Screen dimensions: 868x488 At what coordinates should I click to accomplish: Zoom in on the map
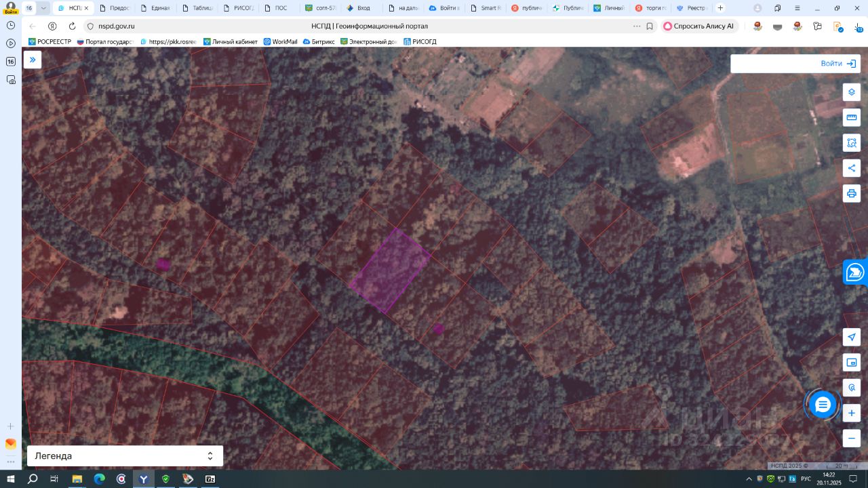click(852, 413)
